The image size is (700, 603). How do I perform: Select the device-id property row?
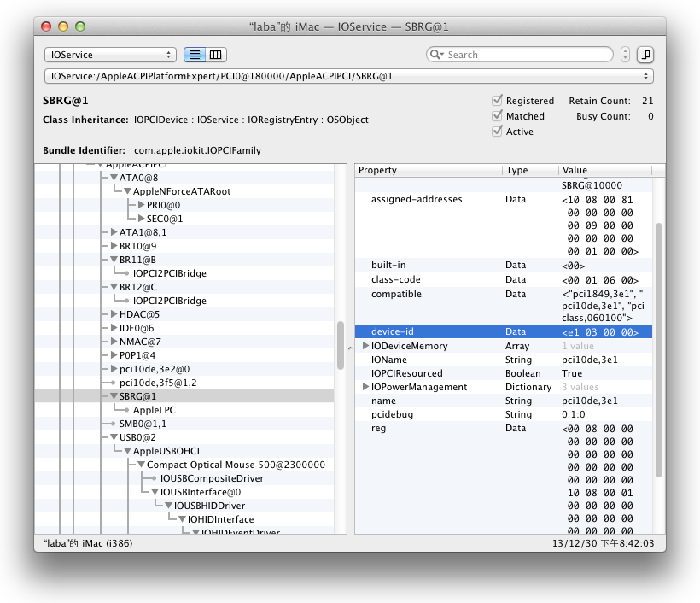click(504, 331)
